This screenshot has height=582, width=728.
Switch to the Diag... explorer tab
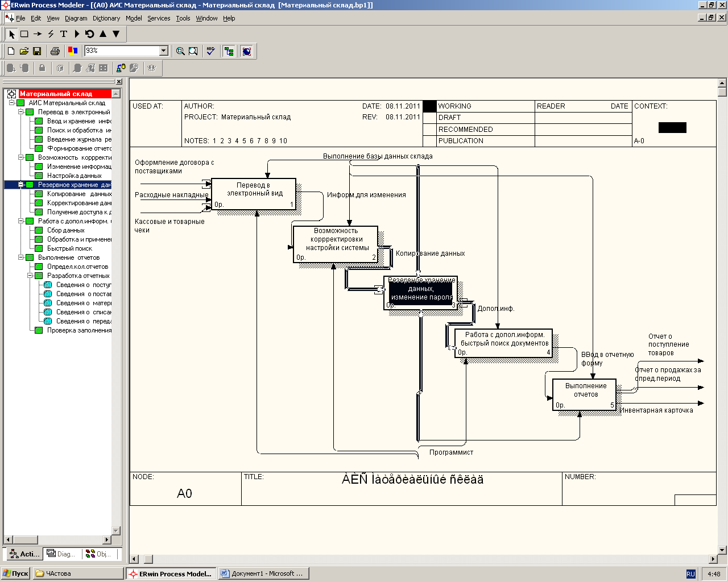point(61,554)
